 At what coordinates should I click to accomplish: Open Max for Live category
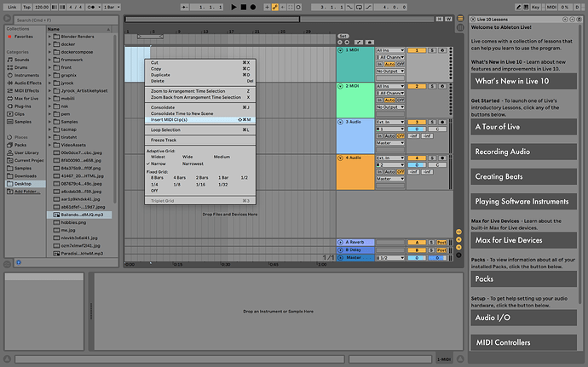coord(26,99)
